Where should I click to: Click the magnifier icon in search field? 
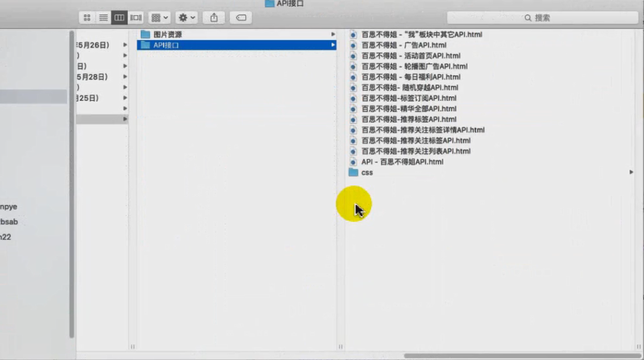point(528,18)
